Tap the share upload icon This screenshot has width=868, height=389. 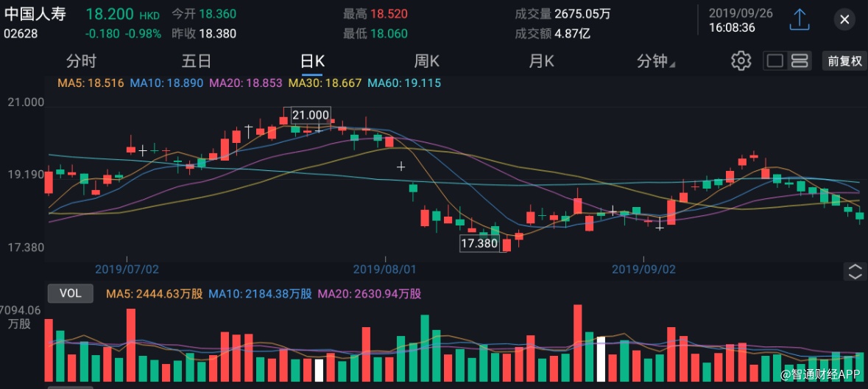800,19
